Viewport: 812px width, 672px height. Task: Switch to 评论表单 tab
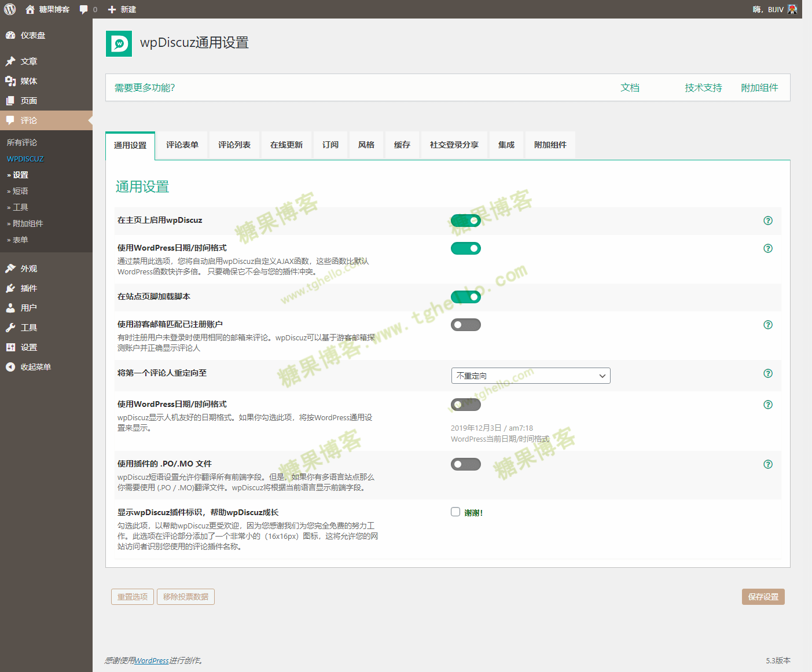pyautogui.click(x=182, y=145)
